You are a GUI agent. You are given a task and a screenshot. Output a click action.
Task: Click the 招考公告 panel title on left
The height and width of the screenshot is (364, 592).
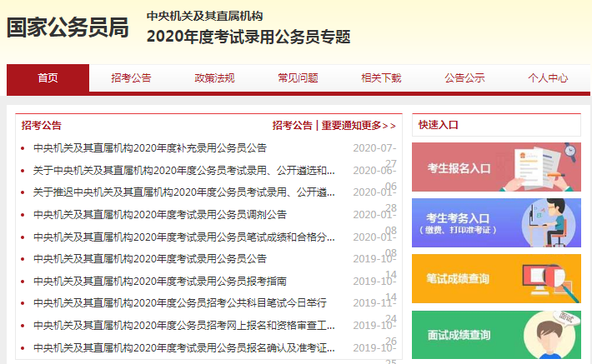tap(41, 126)
